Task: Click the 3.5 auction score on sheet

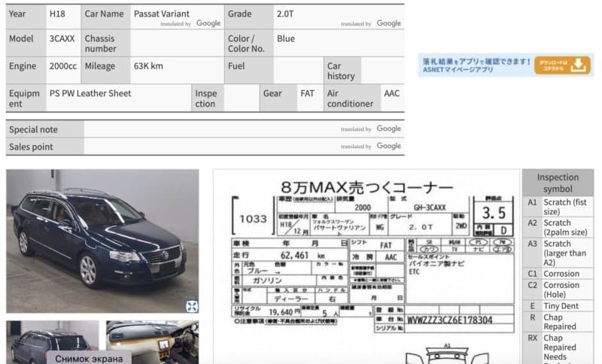Action: (494, 213)
